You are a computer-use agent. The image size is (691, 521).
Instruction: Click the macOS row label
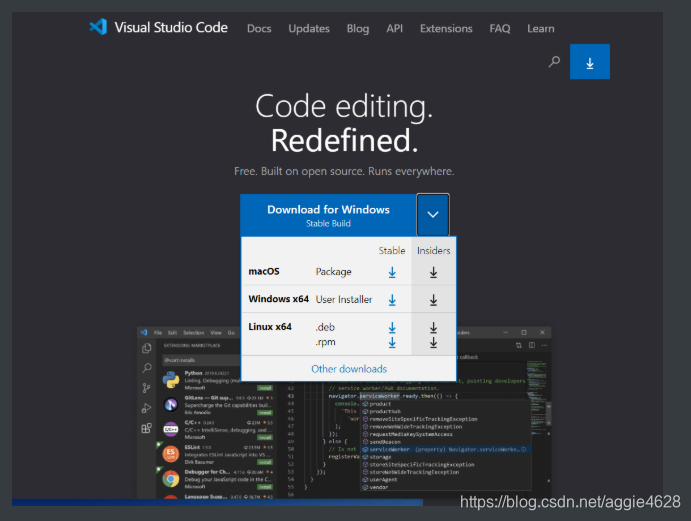click(x=264, y=272)
